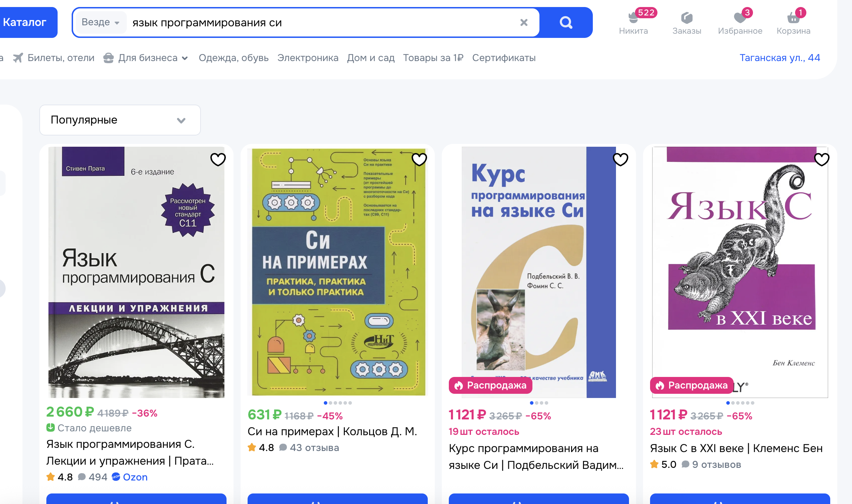Image resolution: width=852 pixels, height=504 pixels.
Task: Add Си на примерах to favorites with heart
Action: pos(419,160)
